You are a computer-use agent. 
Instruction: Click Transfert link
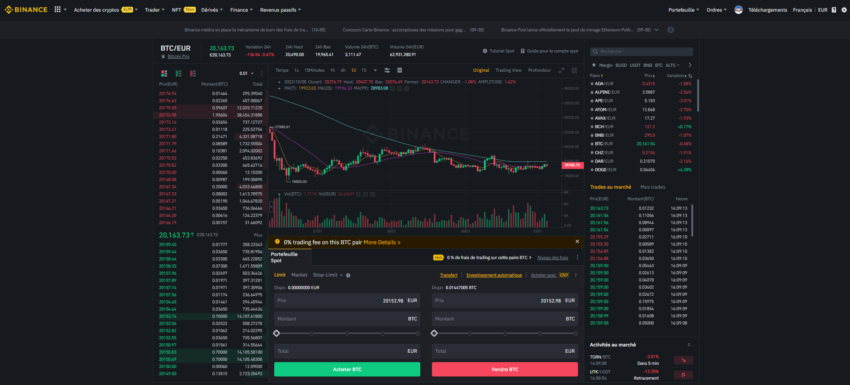pos(449,275)
